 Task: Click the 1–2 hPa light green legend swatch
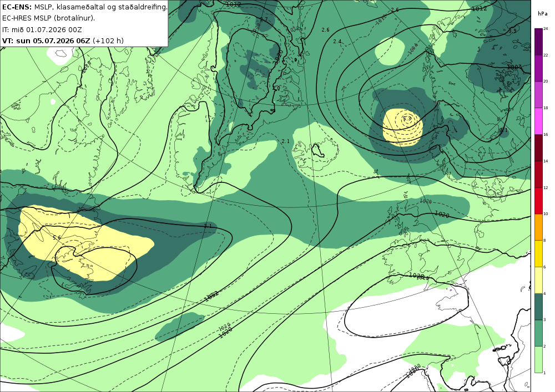[539, 360]
